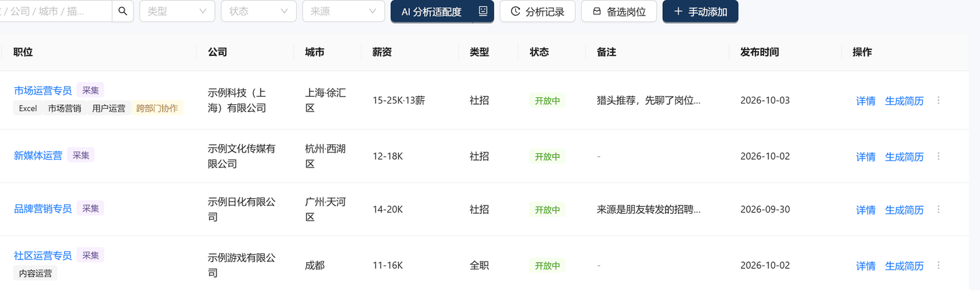The height and width of the screenshot is (290, 980).
Task: Click the note 来源是朋友转发的招聘...
Action: [649, 210]
